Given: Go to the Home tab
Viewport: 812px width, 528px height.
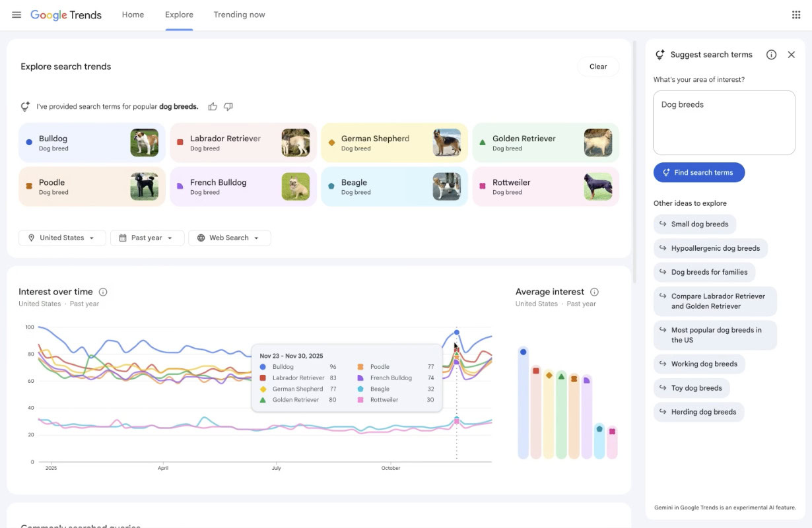Looking at the screenshot, I should pos(133,15).
